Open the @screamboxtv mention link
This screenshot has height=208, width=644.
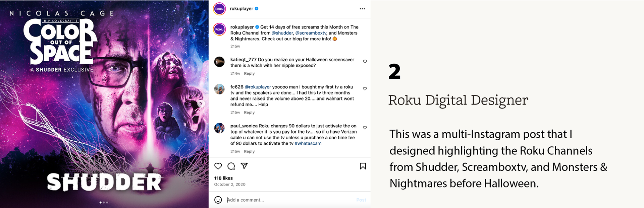coord(311,33)
